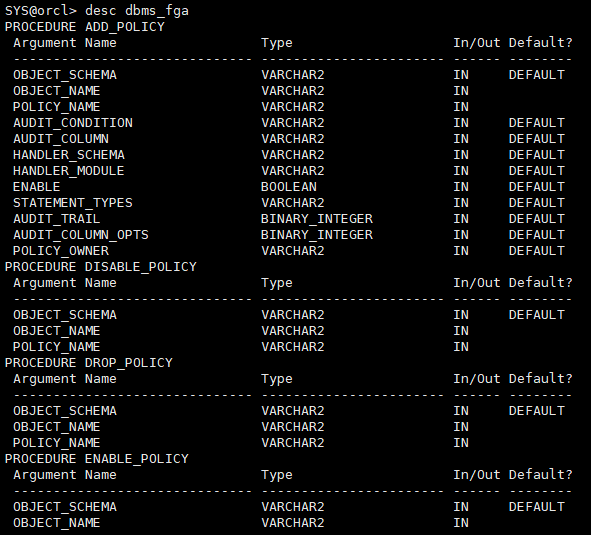
Task: Click POLICY_NAME under DISABLE_POLICY procedure
Action: (x=57, y=347)
